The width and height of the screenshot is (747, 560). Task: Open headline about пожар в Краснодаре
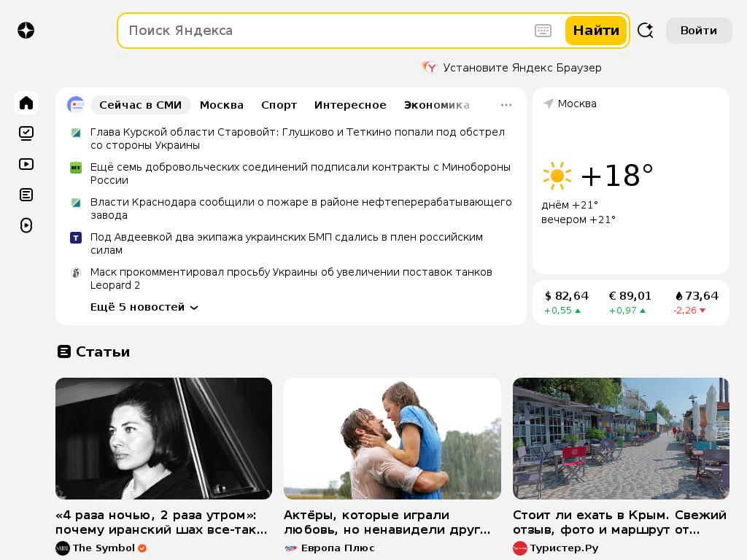click(301, 209)
